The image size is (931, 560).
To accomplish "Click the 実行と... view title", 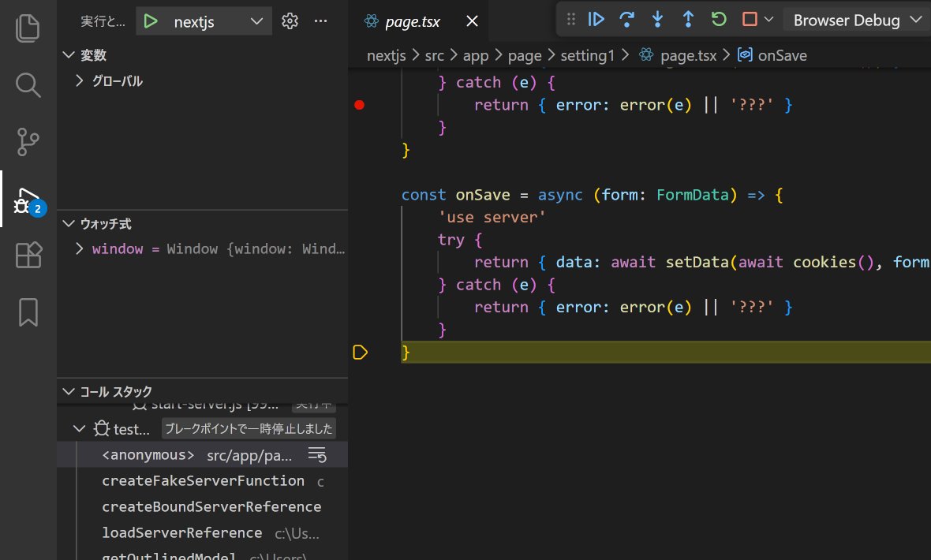I will click(103, 21).
